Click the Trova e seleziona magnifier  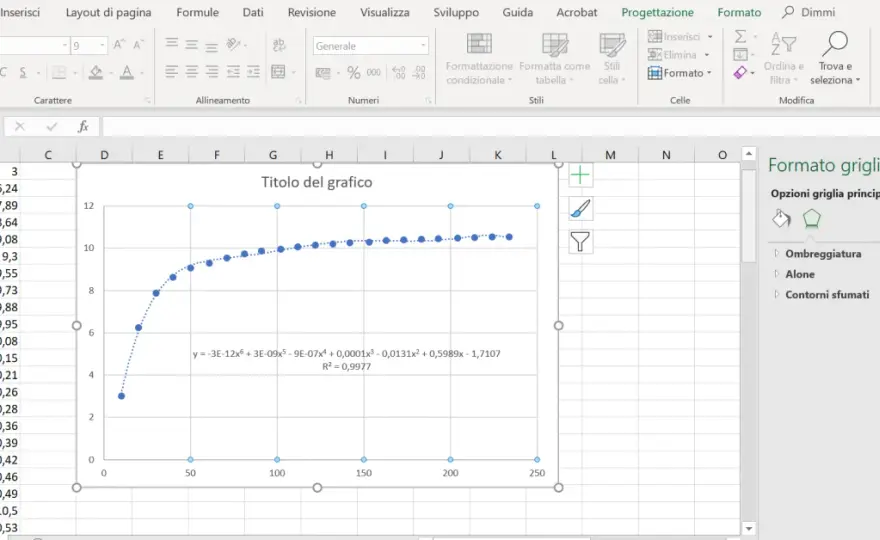[x=835, y=58]
